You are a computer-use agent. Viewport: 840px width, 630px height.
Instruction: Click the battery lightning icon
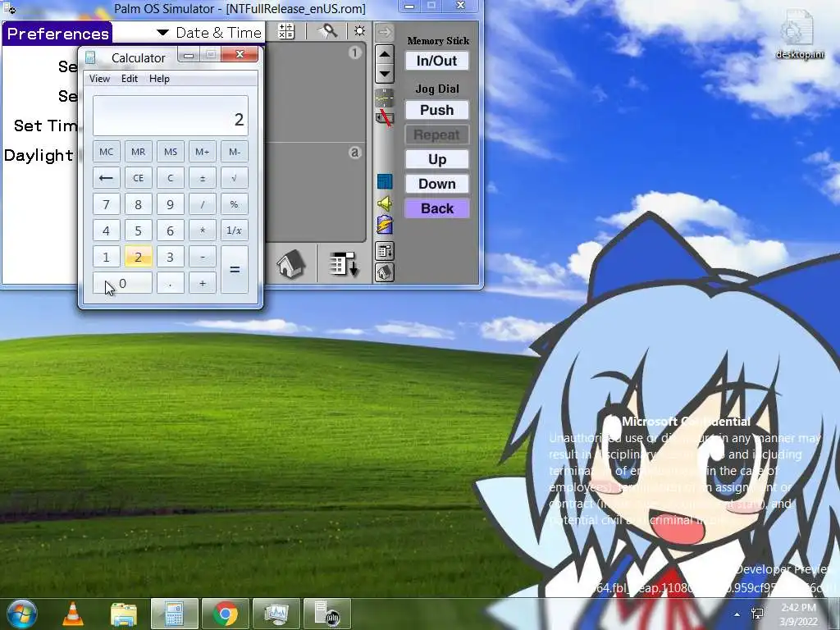click(x=385, y=225)
